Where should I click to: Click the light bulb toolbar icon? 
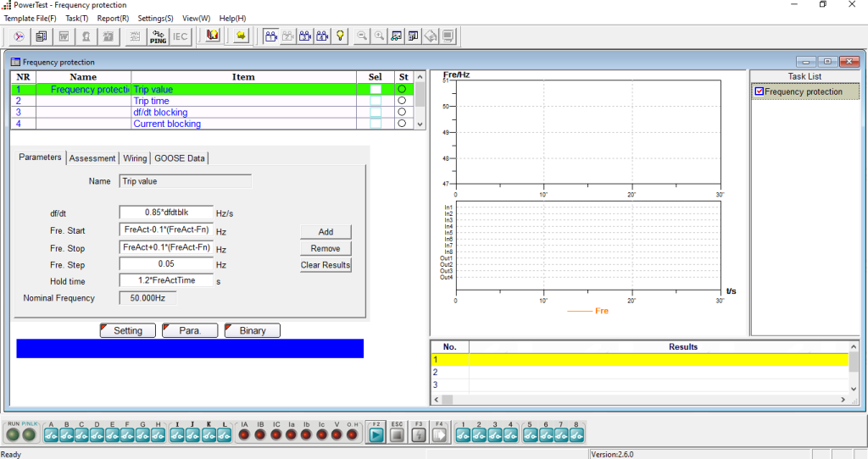tap(341, 36)
